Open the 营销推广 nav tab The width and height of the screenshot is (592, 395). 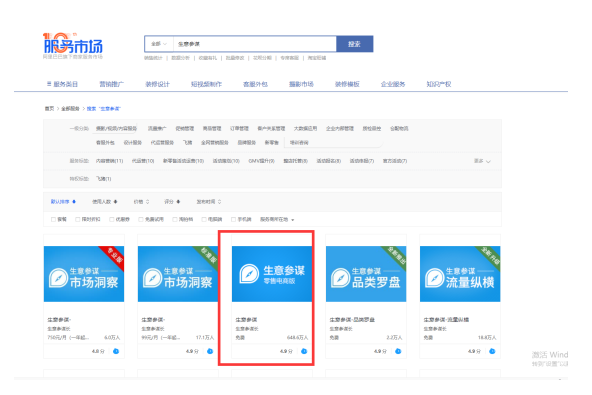[111, 84]
